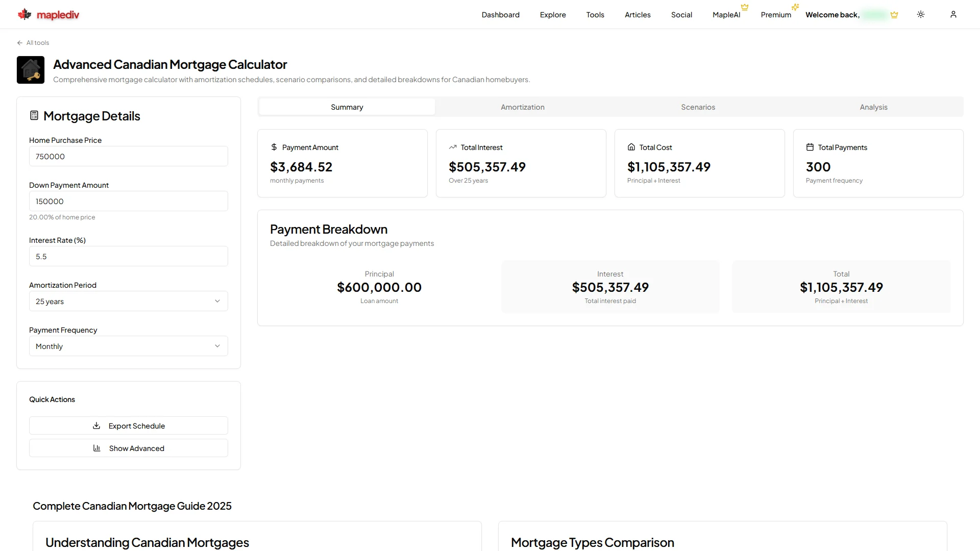The width and height of the screenshot is (980, 551).
Task: Focus the Interest Rate field
Action: [129, 256]
